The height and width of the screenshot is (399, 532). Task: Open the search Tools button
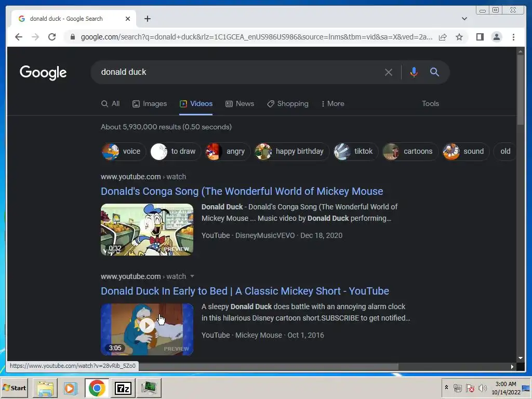pos(430,104)
